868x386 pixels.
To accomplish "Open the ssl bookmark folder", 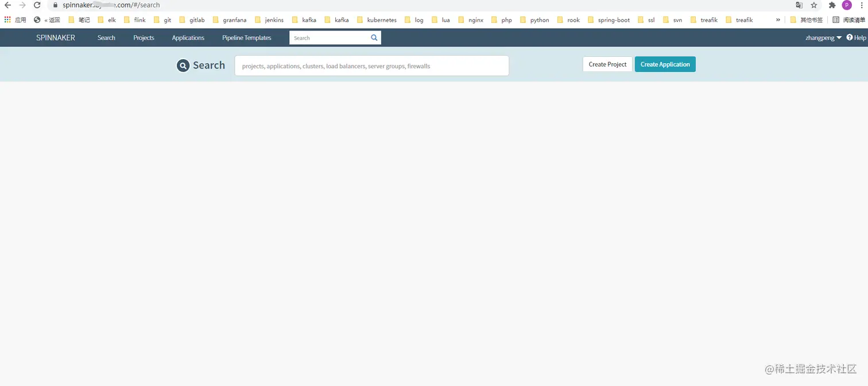I will point(646,20).
